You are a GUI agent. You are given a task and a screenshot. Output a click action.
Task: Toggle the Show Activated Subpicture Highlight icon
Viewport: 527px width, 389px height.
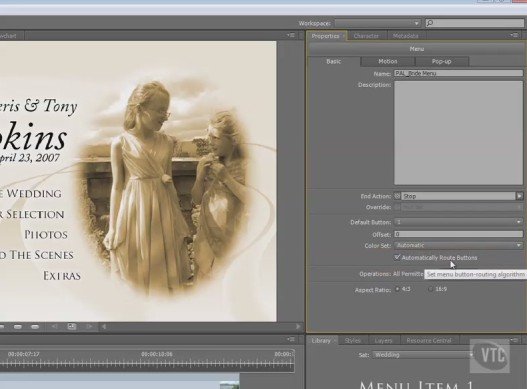pos(35,326)
